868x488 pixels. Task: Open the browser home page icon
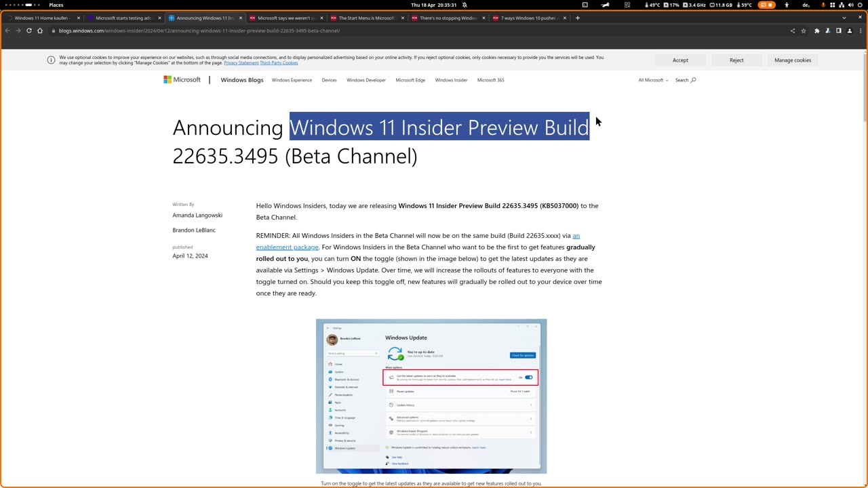(x=40, y=30)
